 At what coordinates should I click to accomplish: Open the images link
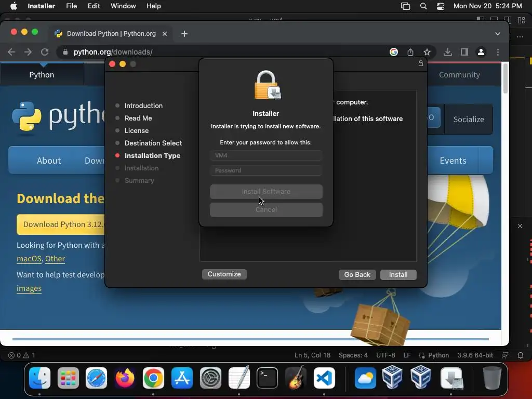29,288
